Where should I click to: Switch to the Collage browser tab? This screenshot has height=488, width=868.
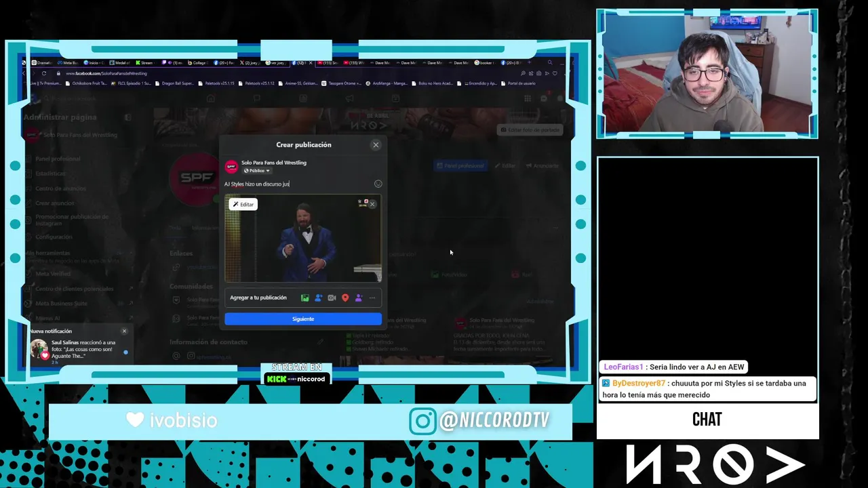click(198, 63)
